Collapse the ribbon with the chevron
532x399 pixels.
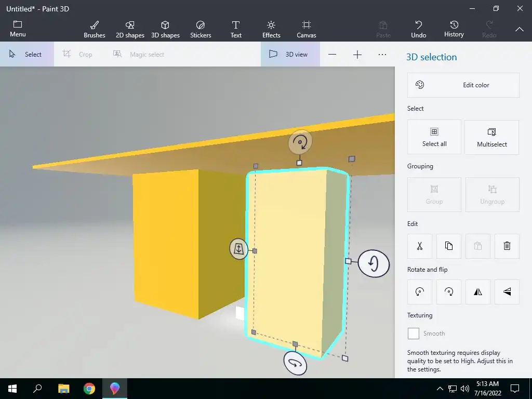tap(519, 30)
